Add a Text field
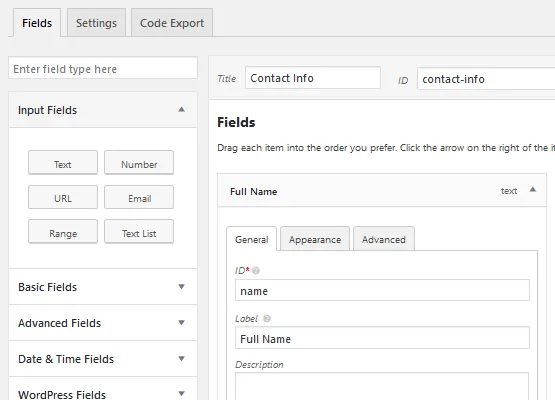The height and width of the screenshot is (400, 555). coord(63,163)
